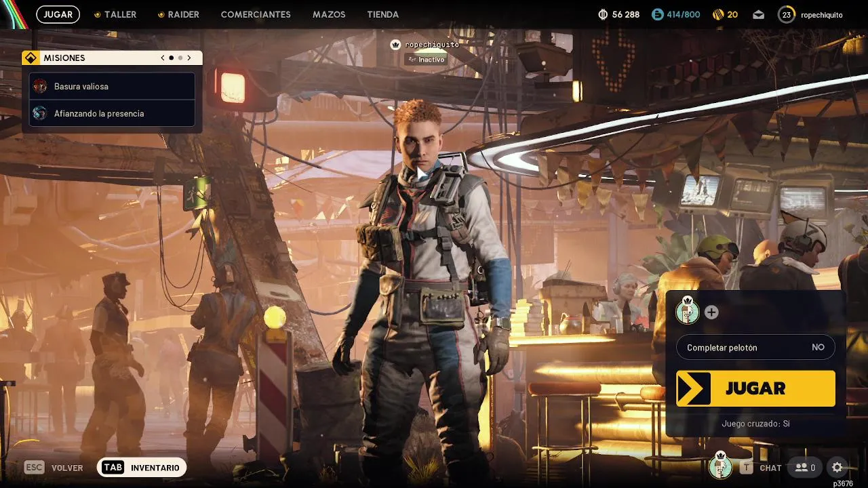Viewport: 868px width, 488px height.
Task: Click the blue currency icon beside 414/800
Action: click(657, 14)
